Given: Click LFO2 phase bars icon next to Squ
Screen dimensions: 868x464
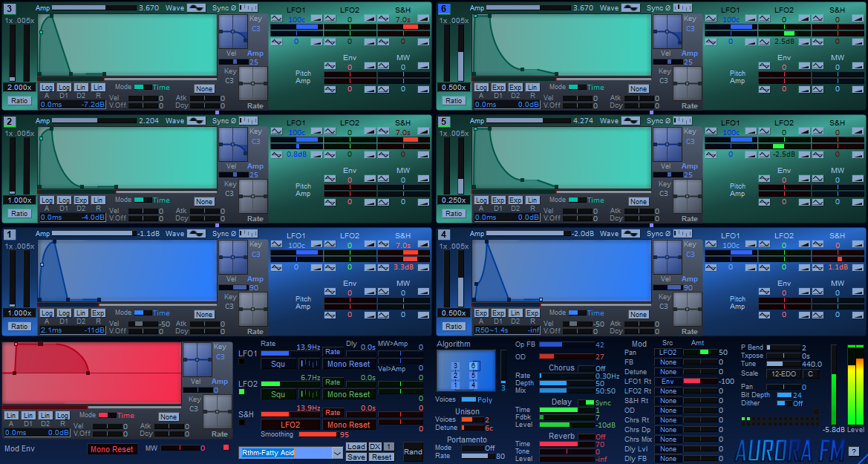Looking at the screenshot, I should [x=310, y=394].
